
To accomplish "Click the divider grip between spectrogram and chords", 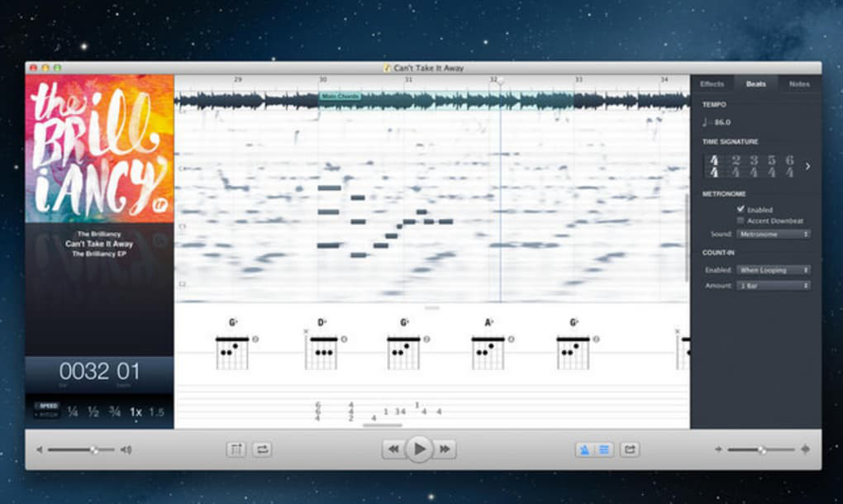I will (x=431, y=308).
